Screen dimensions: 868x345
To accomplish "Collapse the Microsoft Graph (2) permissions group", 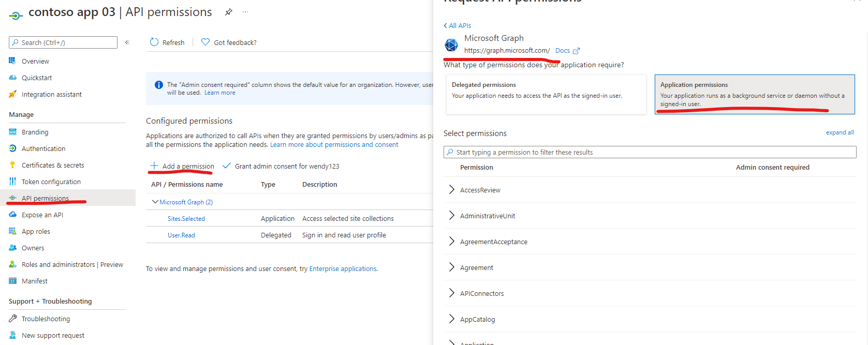I will [155, 202].
